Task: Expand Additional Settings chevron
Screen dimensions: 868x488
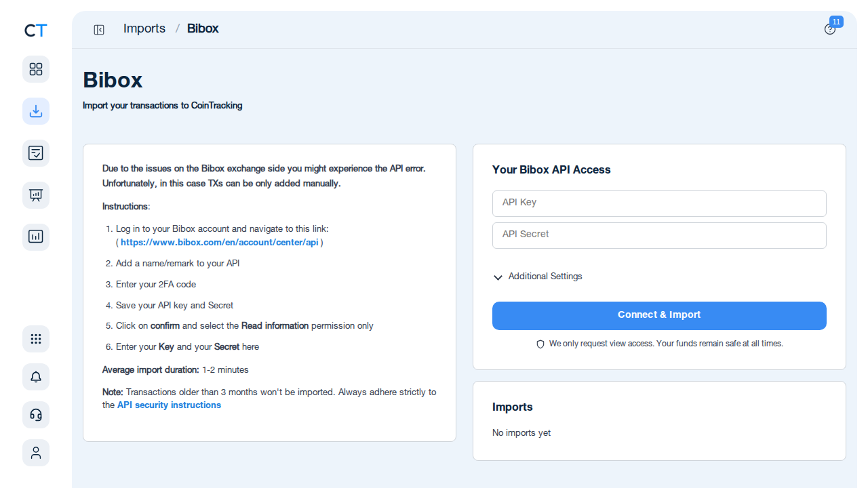Action: pyautogui.click(x=498, y=277)
